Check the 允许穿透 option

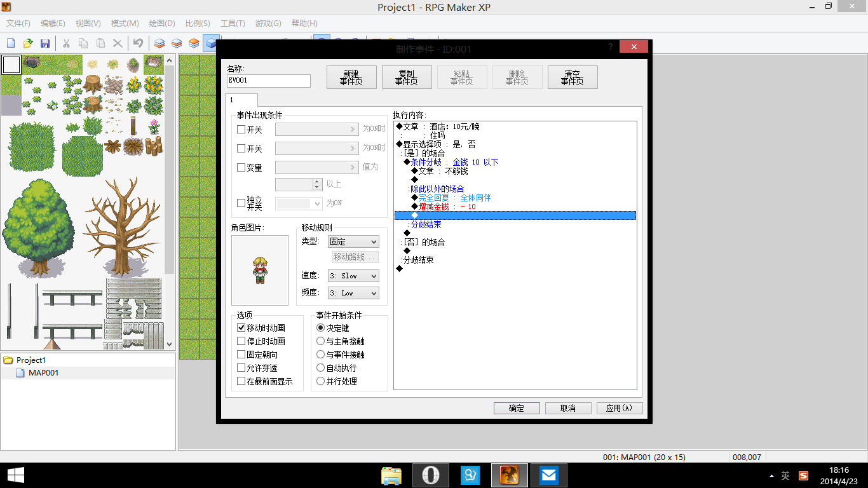coord(241,368)
